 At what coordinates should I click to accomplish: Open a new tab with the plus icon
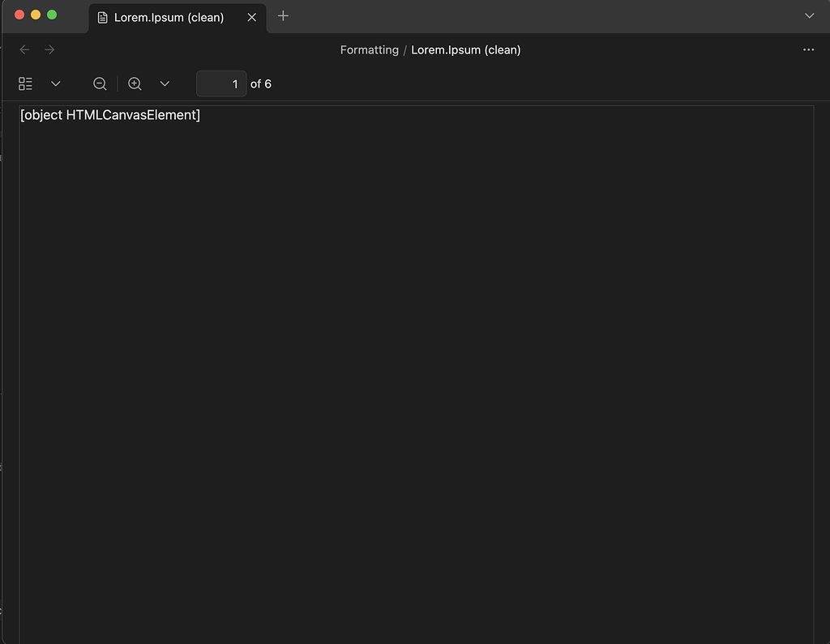coord(283,15)
